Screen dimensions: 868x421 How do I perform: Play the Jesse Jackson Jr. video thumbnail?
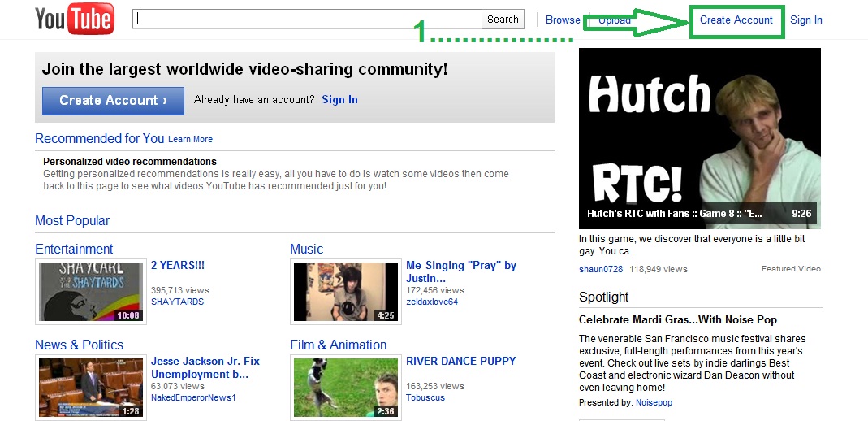pos(91,387)
